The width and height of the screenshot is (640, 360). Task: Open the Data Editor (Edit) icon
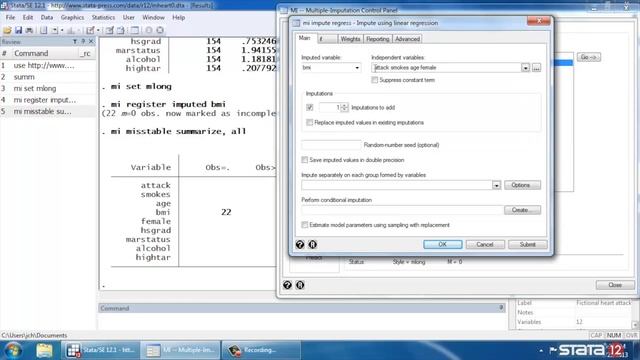click(x=109, y=30)
